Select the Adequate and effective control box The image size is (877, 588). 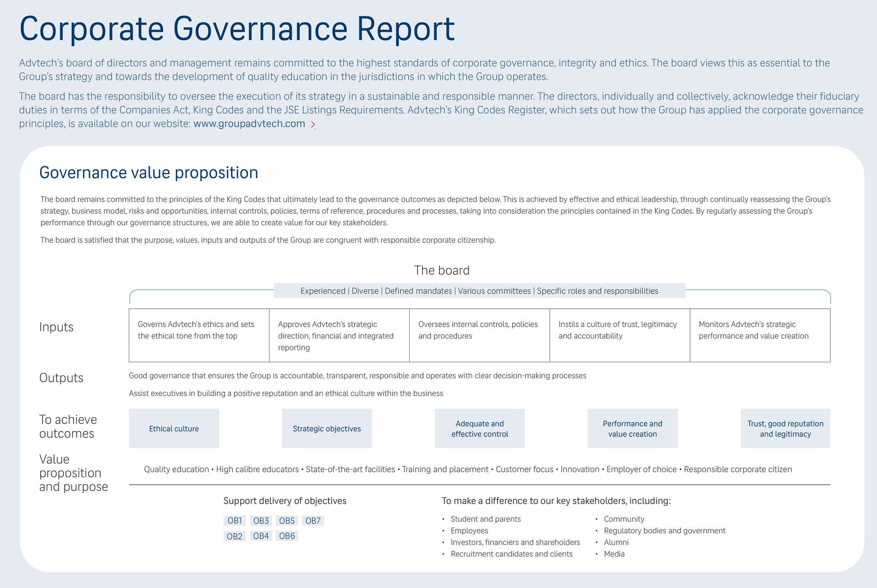480,429
